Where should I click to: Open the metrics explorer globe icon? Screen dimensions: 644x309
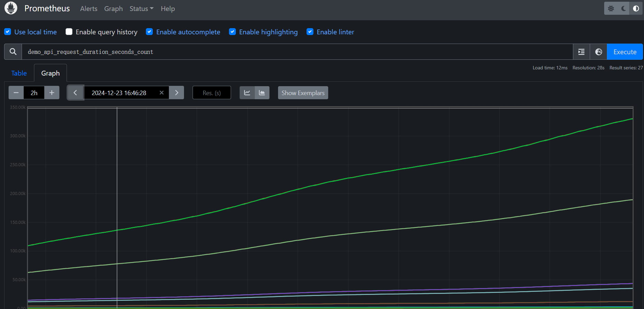(x=598, y=52)
